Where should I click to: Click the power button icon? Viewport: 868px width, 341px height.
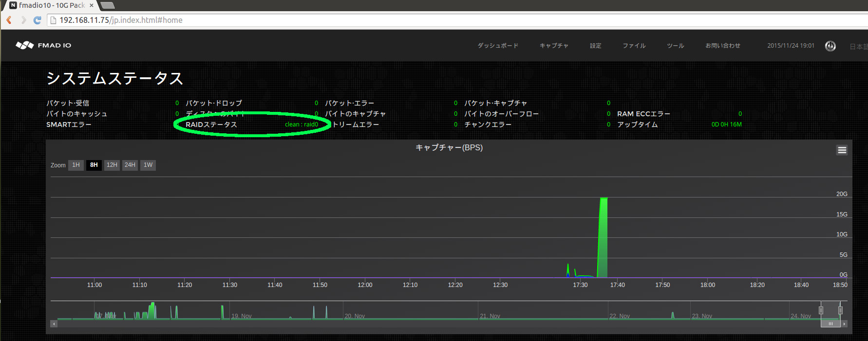tap(830, 46)
